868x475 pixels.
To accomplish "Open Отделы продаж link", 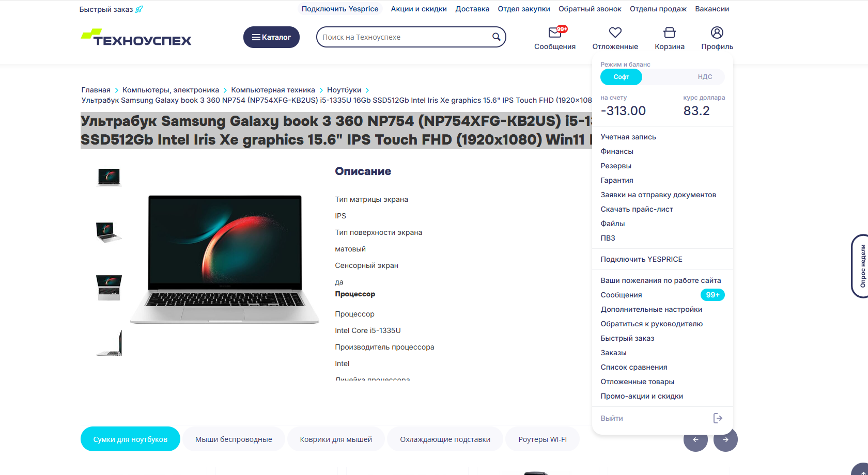I will 658,9.
